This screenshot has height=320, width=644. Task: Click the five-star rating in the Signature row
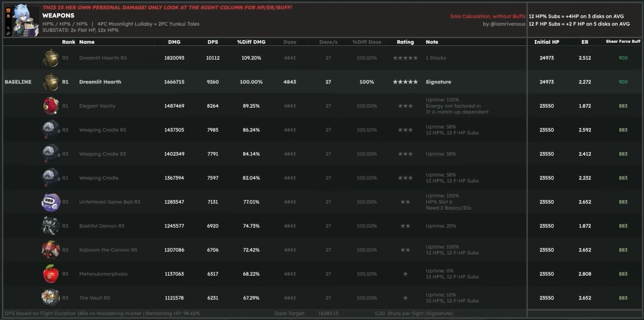pyautogui.click(x=405, y=82)
